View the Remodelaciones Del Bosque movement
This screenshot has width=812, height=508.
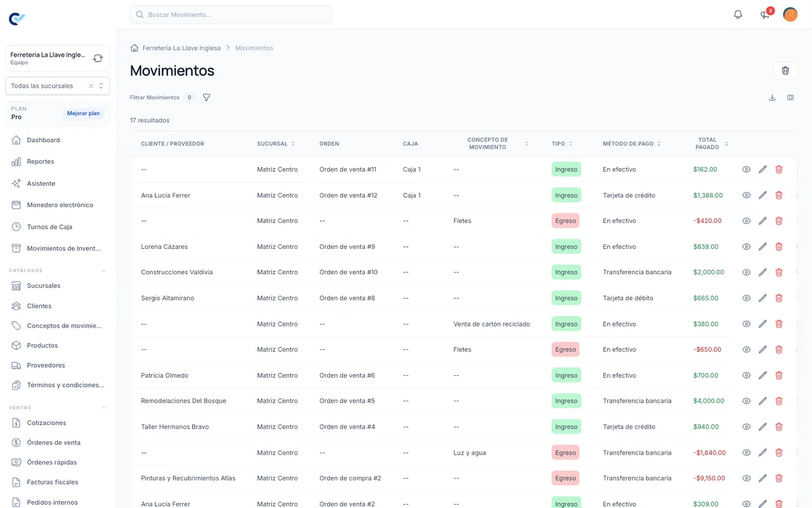pos(746,401)
